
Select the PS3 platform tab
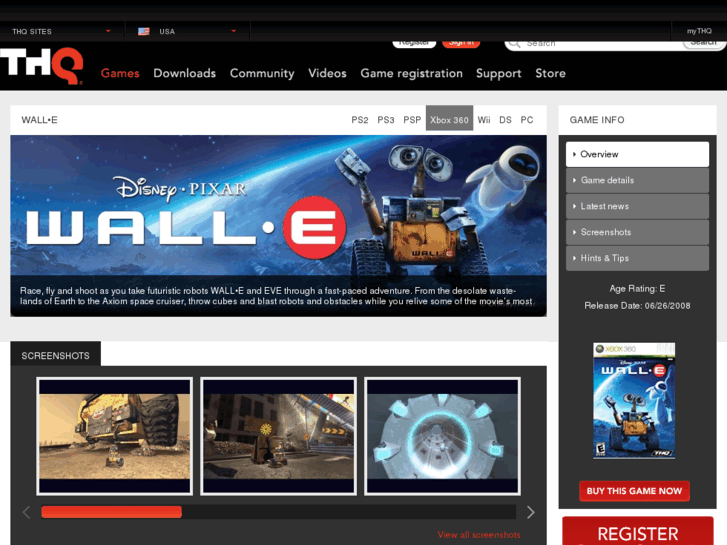pos(386,120)
